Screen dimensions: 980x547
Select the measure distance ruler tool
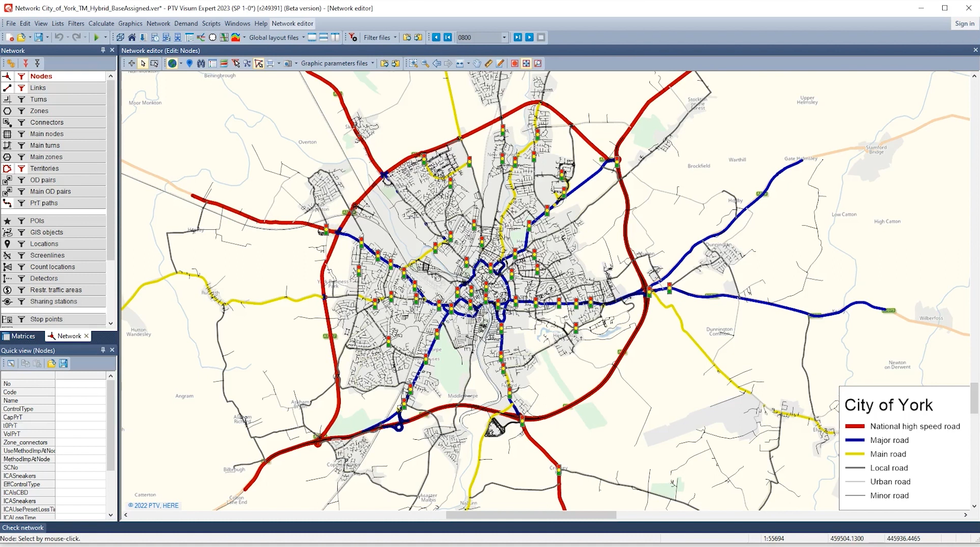click(488, 63)
